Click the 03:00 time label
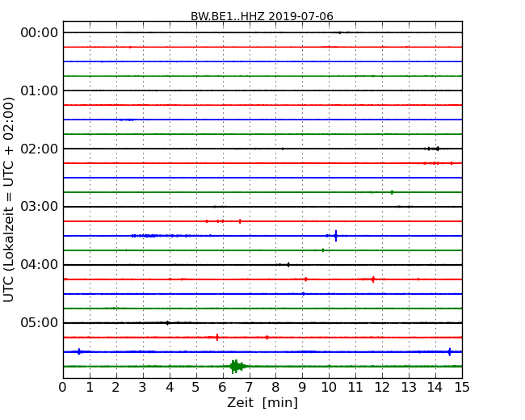 point(40,207)
